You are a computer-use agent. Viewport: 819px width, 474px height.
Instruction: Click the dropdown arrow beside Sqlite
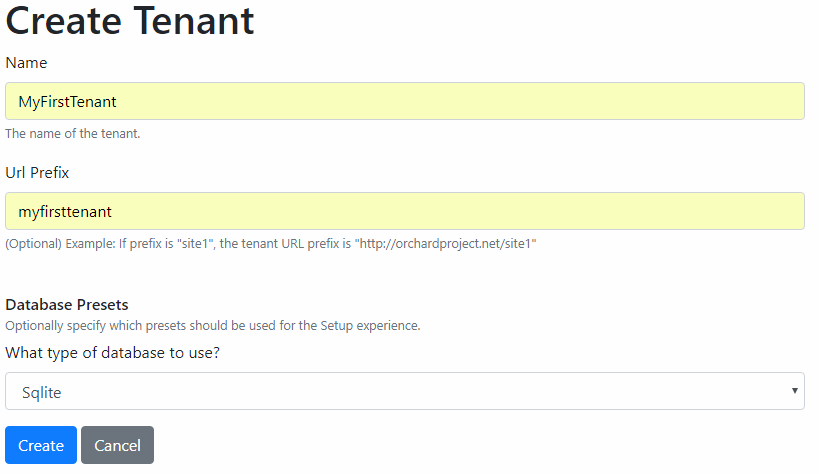click(794, 391)
